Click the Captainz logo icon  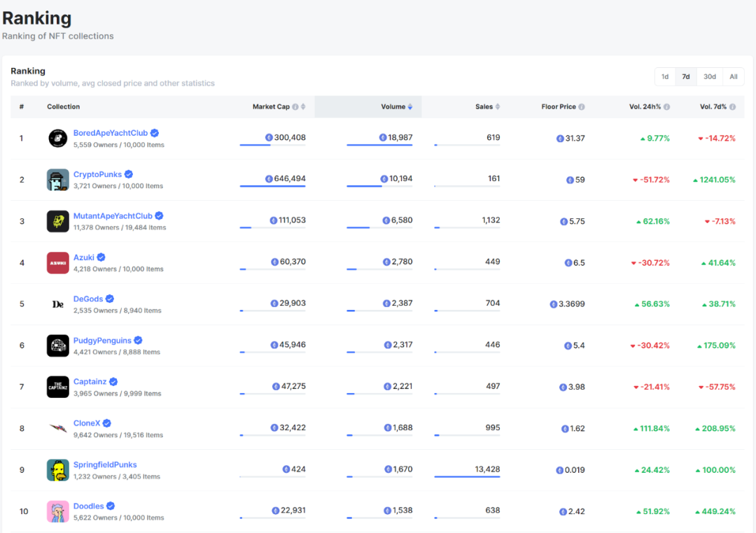(x=58, y=387)
